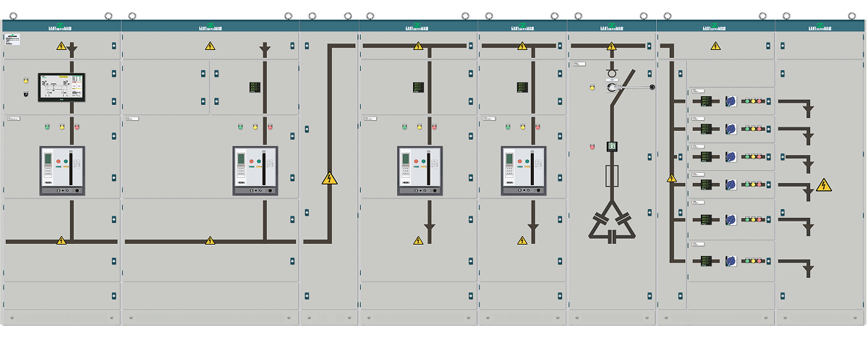The height and width of the screenshot is (338, 868).
Task: Click the red lamp in the capacitor cabinet
Action: click(592, 146)
